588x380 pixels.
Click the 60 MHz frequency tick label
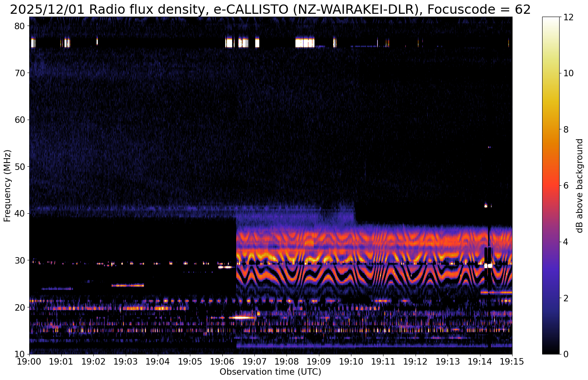pos(20,120)
